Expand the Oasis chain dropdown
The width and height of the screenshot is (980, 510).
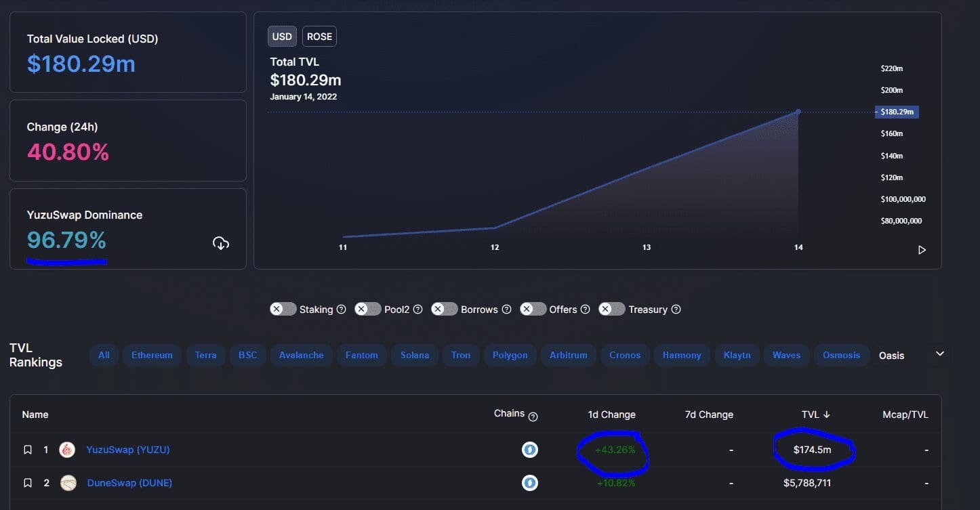click(940, 353)
